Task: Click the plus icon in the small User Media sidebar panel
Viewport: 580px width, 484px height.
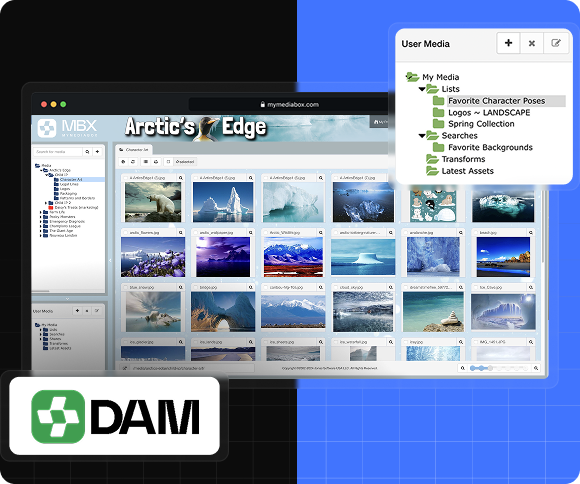Action: (77, 311)
